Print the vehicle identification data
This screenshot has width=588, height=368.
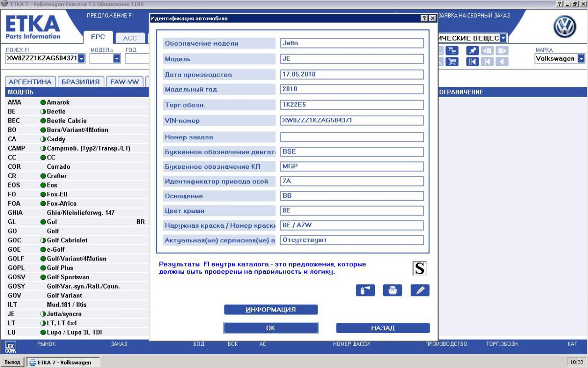point(392,290)
